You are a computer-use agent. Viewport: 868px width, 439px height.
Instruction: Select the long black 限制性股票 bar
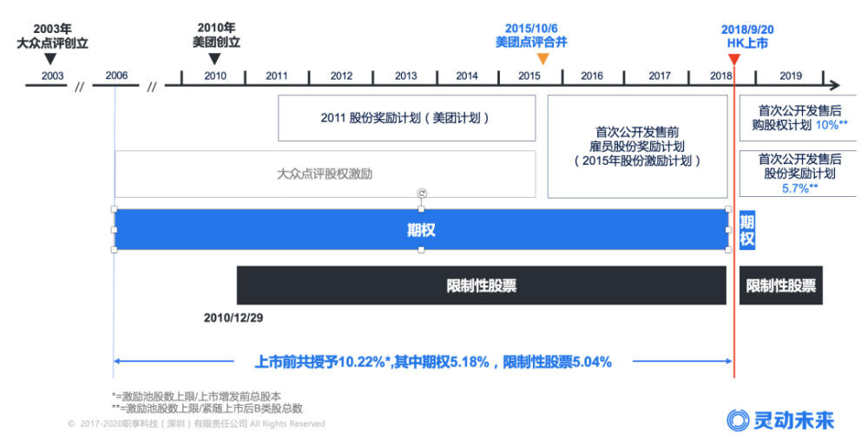[x=481, y=285]
